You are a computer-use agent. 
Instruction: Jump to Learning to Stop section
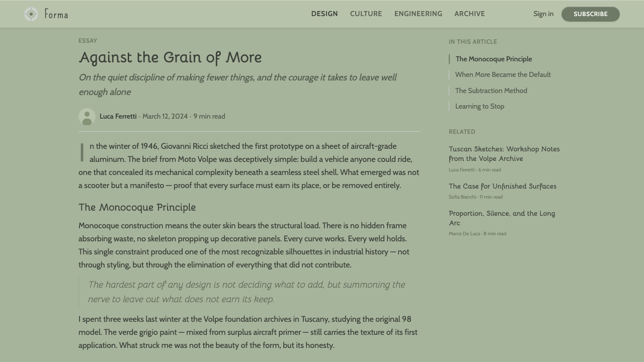coord(479,106)
